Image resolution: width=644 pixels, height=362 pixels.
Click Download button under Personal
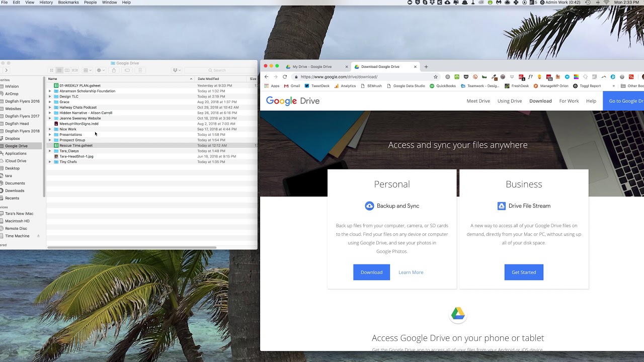pos(371,272)
